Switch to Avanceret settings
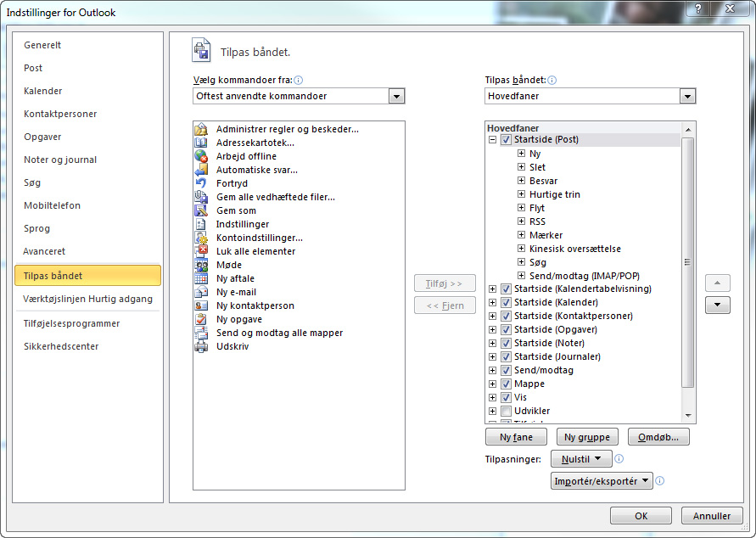Viewport: 756px width, 538px height. coord(44,251)
